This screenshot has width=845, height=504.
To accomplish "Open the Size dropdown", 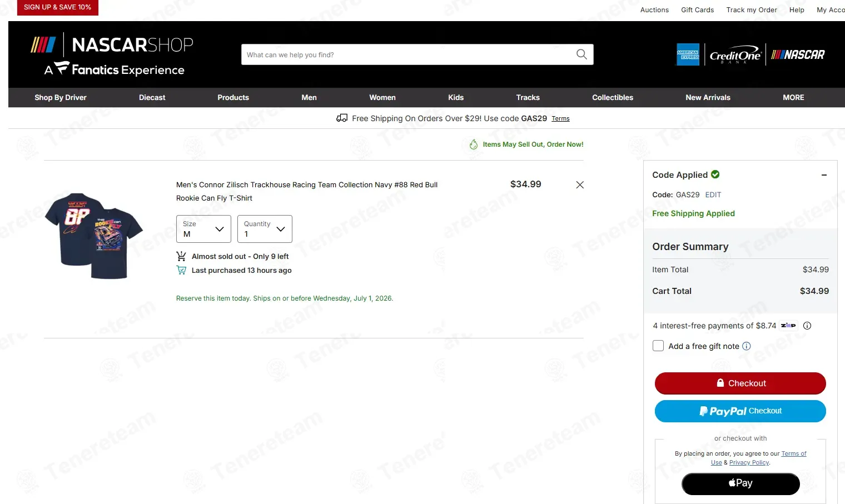I will click(203, 229).
